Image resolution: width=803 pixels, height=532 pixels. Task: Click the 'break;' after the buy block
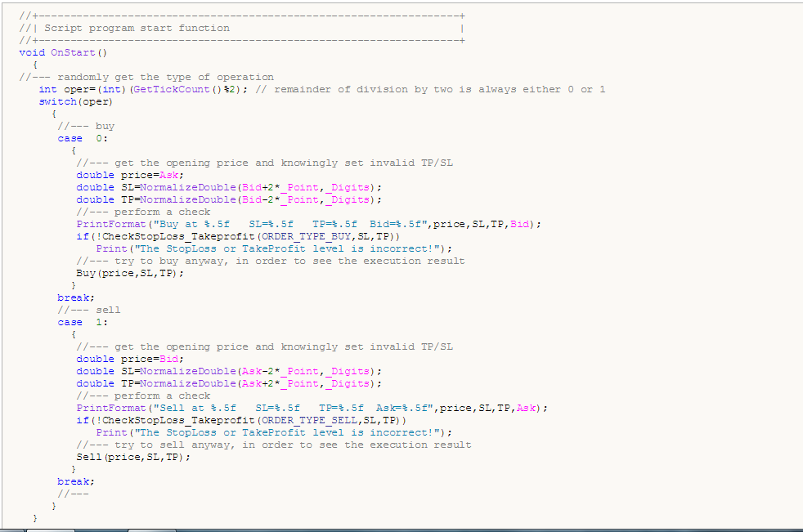(x=76, y=298)
